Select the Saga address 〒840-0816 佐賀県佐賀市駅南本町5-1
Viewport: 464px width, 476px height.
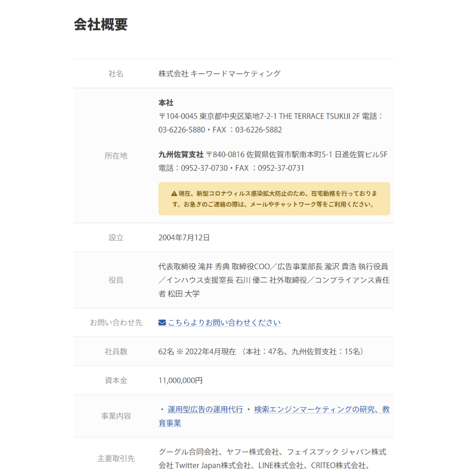point(270,154)
